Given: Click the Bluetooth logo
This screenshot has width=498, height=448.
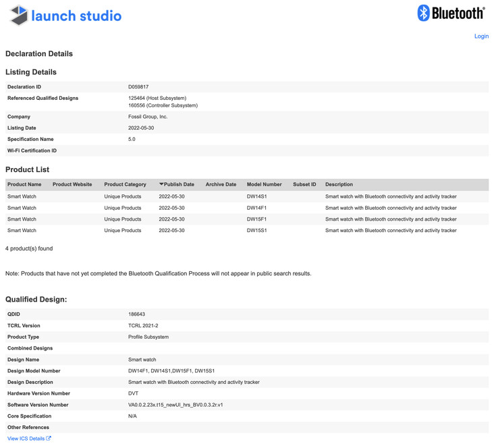Looking at the screenshot, I should pyautogui.click(x=451, y=13).
